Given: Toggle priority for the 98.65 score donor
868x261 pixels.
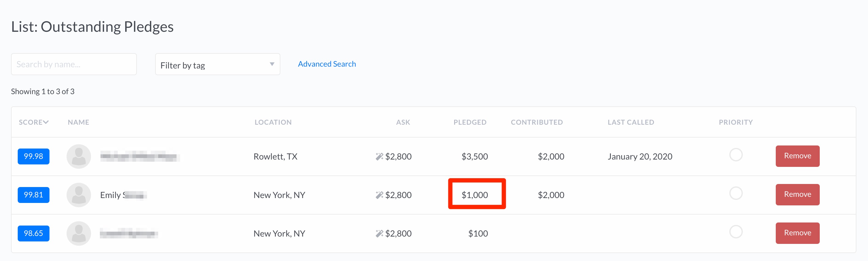Looking at the screenshot, I should (736, 232).
